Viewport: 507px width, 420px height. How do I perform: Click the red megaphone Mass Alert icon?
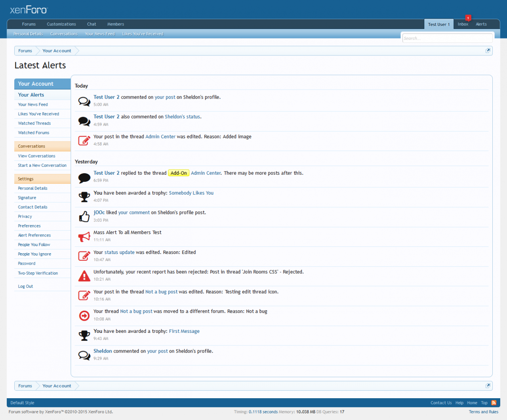point(84,237)
